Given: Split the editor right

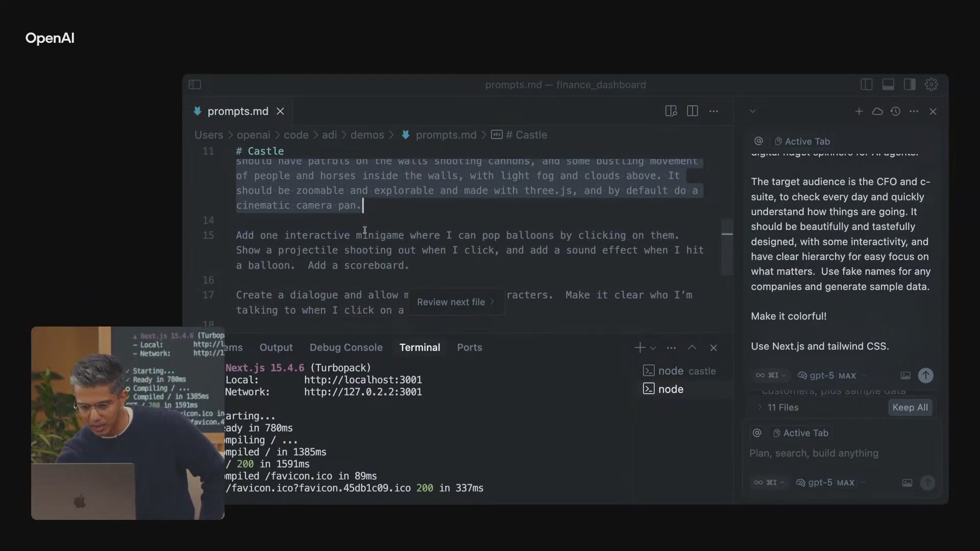Looking at the screenshot, I should tap(692, 111).
